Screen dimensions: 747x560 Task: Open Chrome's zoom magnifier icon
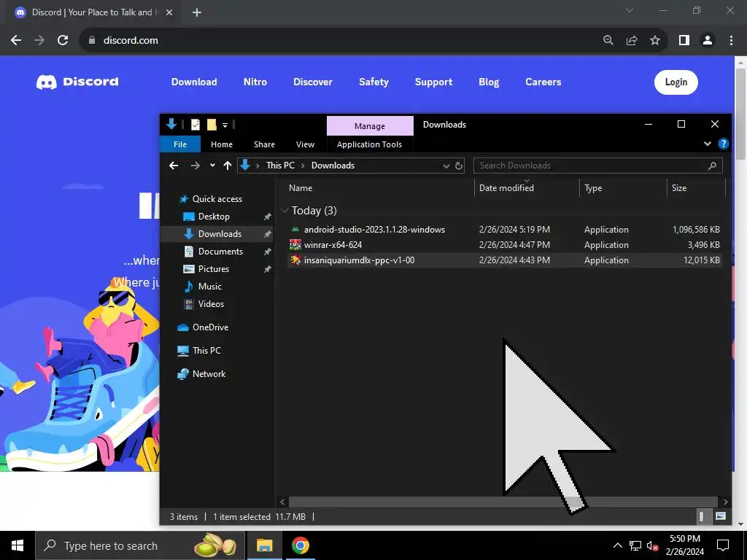tap(608, 41)
